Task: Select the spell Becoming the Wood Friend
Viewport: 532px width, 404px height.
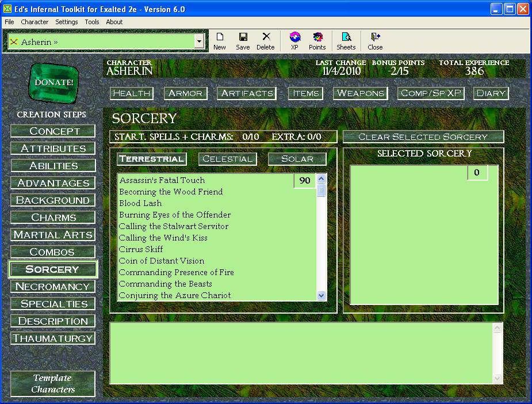Action: click(x=171, y=192)
